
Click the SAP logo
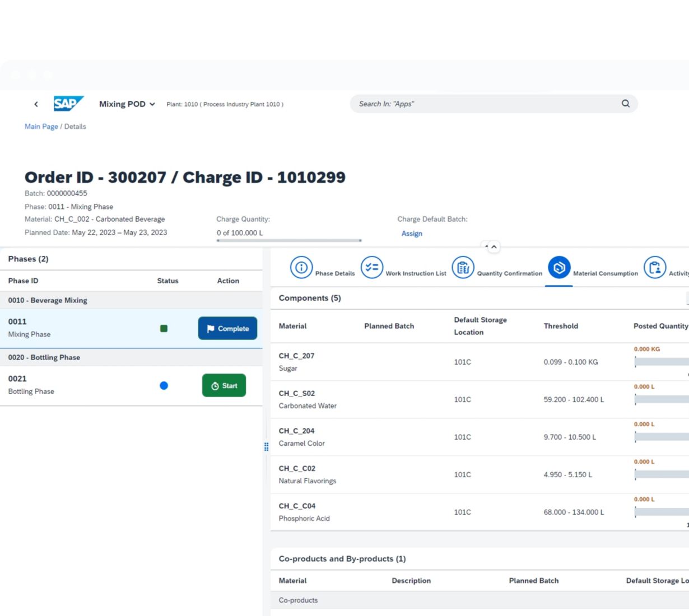[68, 104]
